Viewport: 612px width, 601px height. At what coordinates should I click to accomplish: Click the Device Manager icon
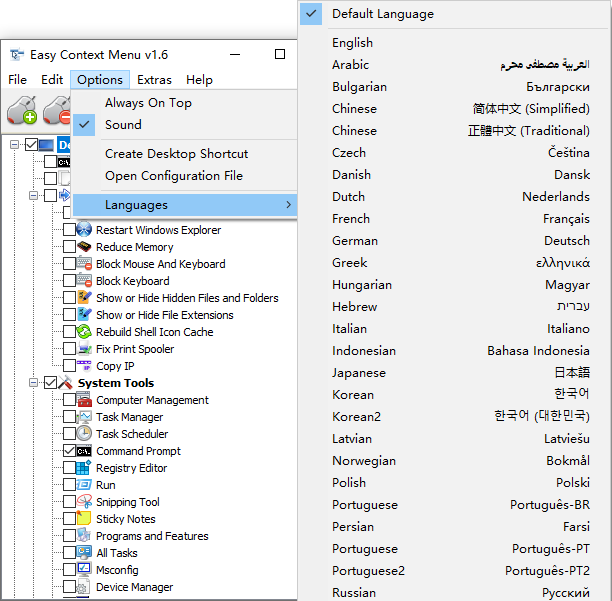pos(84,587)
